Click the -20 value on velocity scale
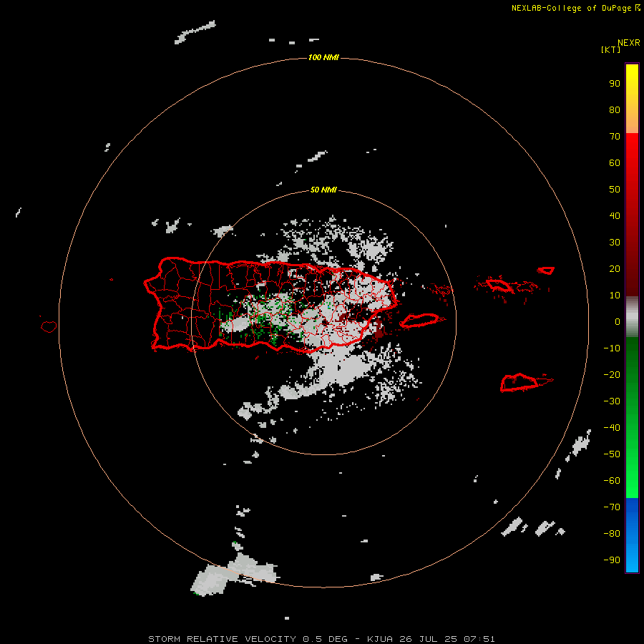 612,374
